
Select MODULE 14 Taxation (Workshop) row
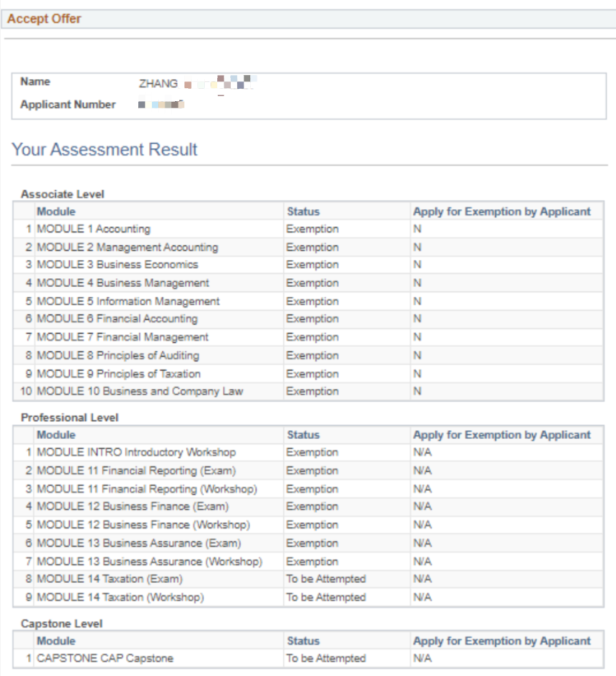[308, 597]
